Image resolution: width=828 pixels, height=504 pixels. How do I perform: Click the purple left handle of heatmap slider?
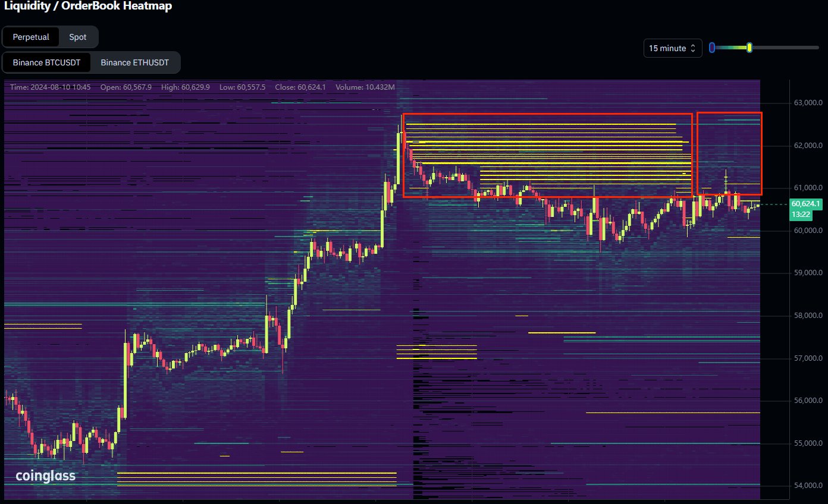tap(712, 48)
